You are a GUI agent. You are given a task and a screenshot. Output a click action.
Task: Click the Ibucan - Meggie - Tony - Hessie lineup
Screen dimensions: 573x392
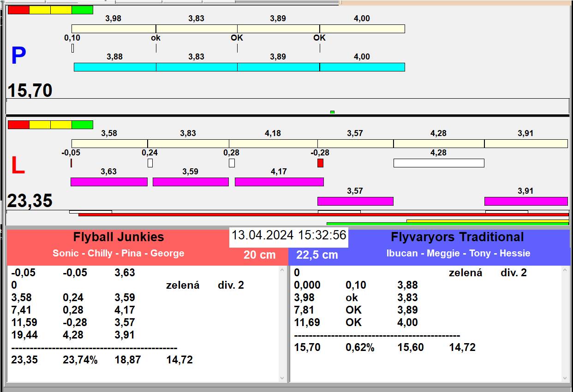[x=459, y=253]
